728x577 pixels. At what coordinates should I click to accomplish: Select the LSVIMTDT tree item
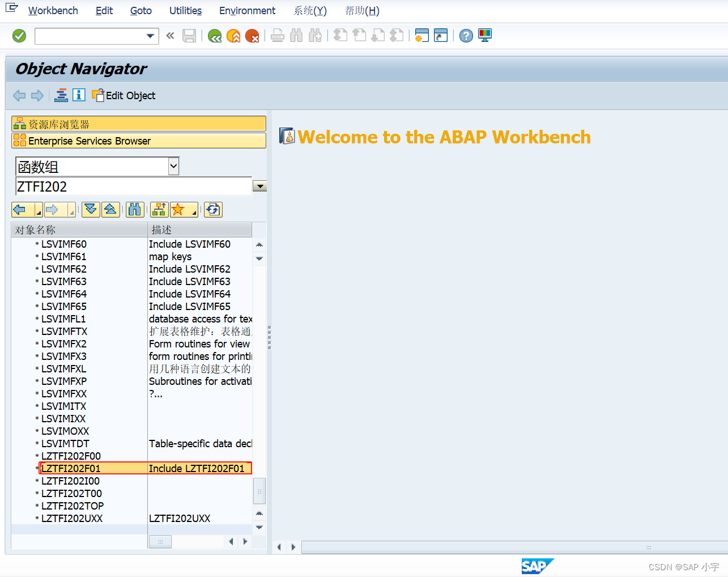pyautogui.click(x=65, y=444)
